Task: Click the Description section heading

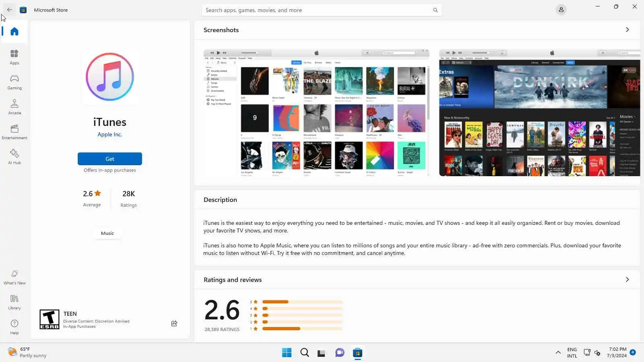Action: (220, 200)
